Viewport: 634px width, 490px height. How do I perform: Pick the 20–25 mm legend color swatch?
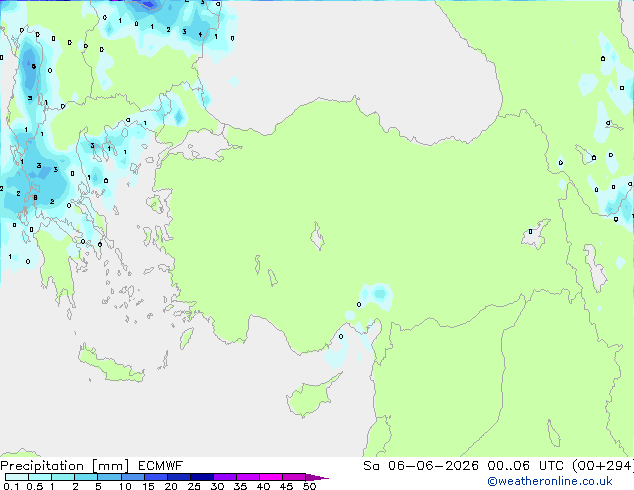[x=179, y=477]
